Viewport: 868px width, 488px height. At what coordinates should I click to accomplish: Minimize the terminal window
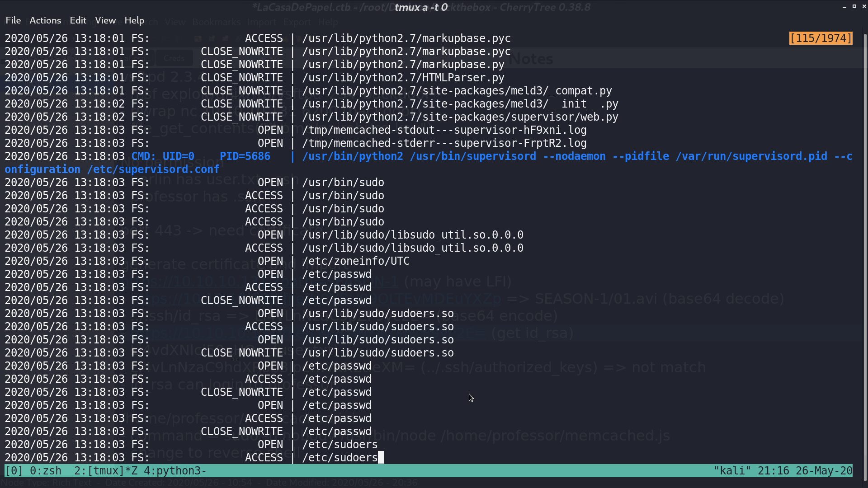(x=844, y=7)
